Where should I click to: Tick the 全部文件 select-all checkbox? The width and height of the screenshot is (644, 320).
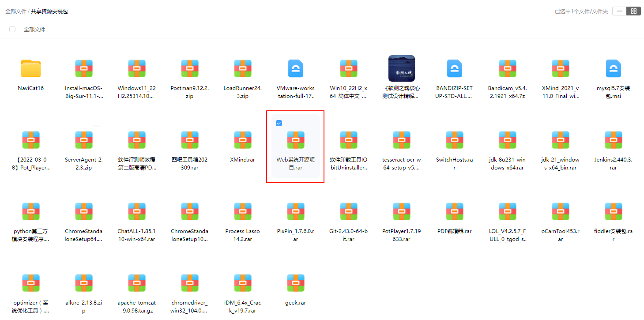tap(12, 29)
